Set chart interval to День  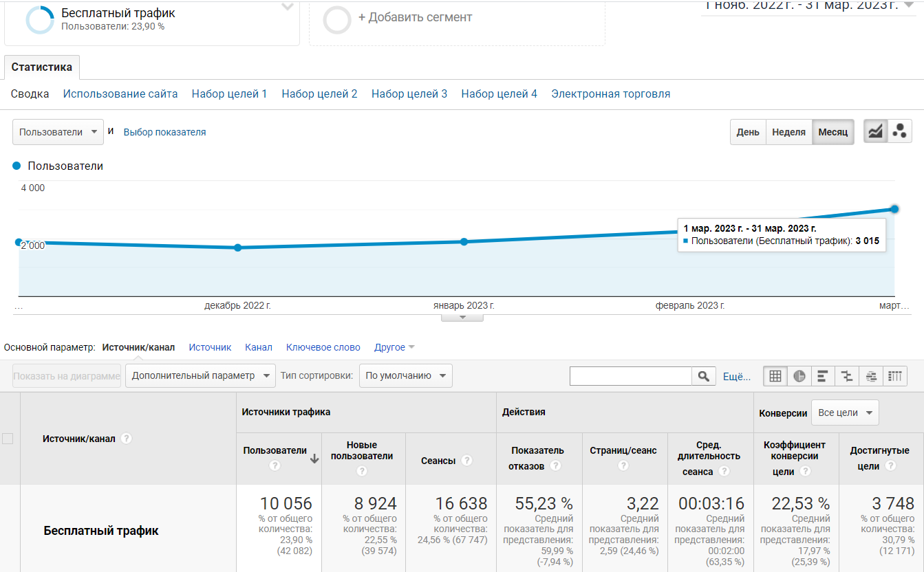pos(748,132)
